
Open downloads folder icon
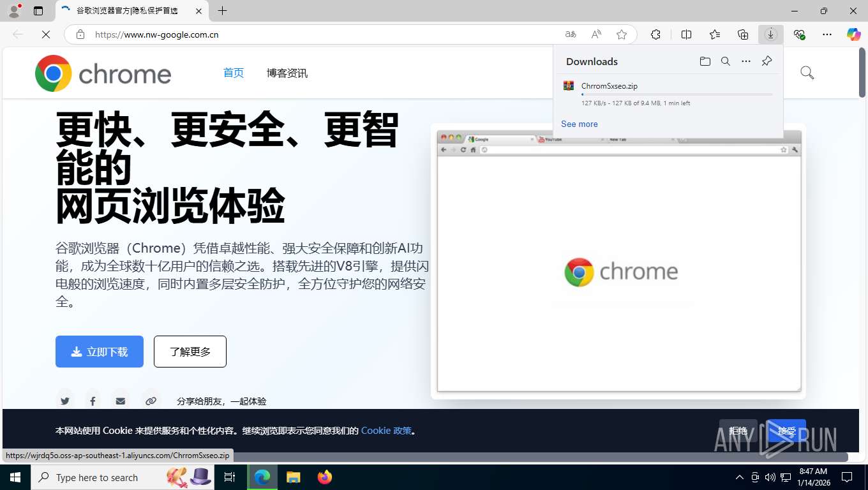pos(705,61)
